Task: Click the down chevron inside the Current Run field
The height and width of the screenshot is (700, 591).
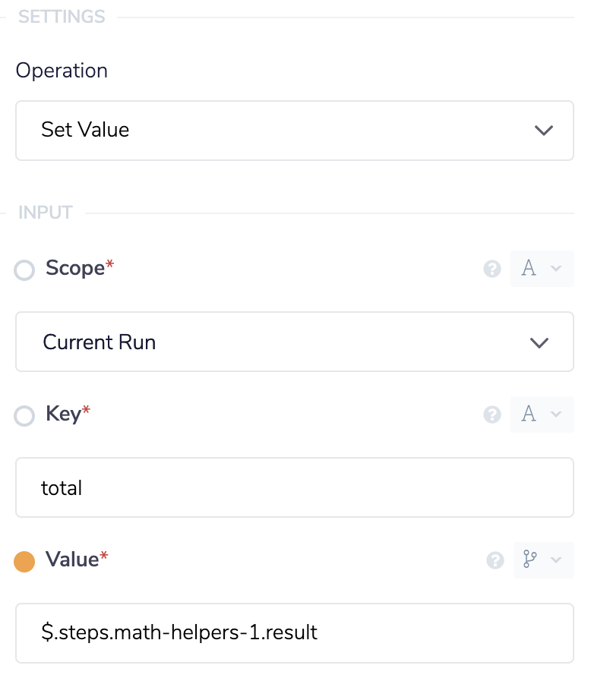Action: click(x=539, y=342)
